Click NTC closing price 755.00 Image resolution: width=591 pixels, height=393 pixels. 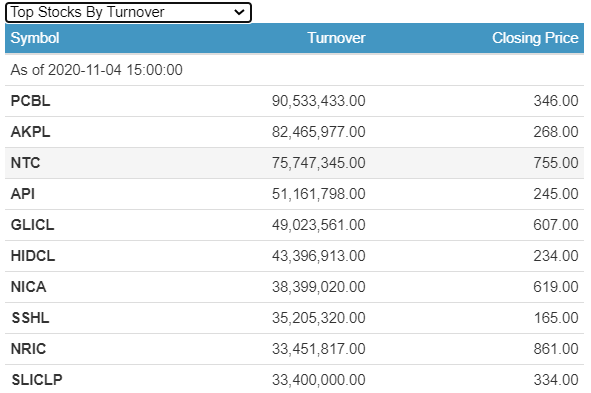point(556,163)
